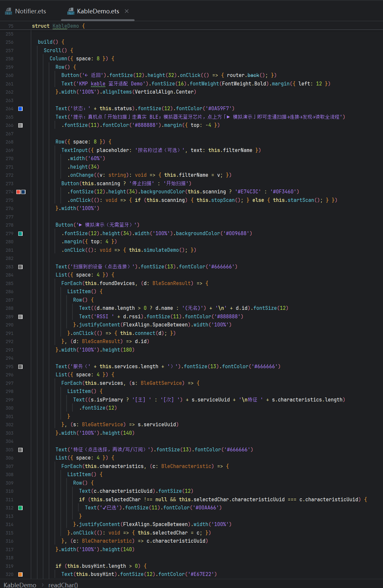Open the red #E74C3C gutter color swatch
The width and height of the screenshot is (383, 588).
click(x=18, y=192)
